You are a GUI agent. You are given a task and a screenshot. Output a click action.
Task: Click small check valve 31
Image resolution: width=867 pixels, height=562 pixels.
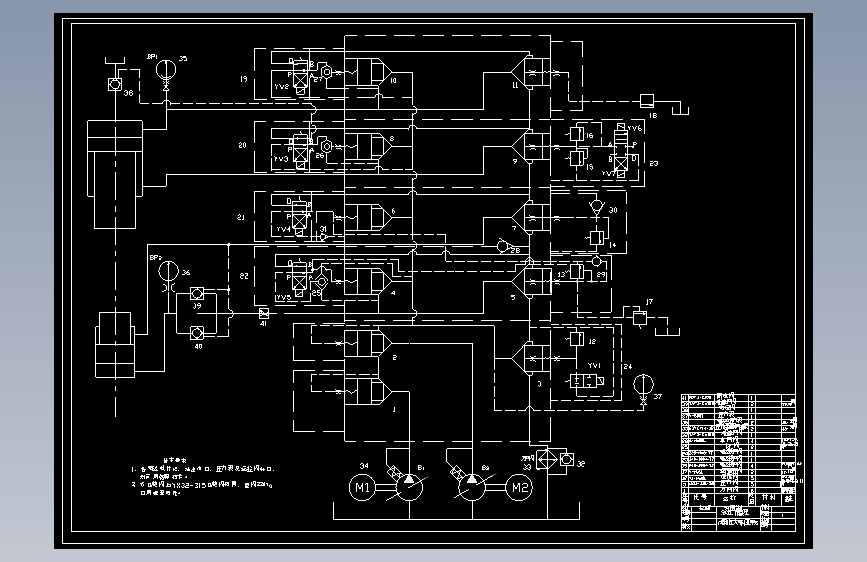(323, 237)
